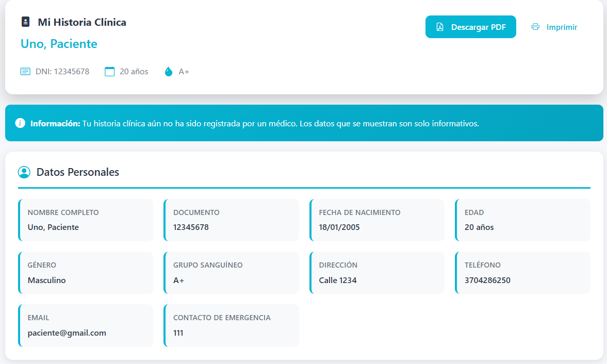
Task: Click the Dirección card showing Calle 1234
Action: click(377, 273)
